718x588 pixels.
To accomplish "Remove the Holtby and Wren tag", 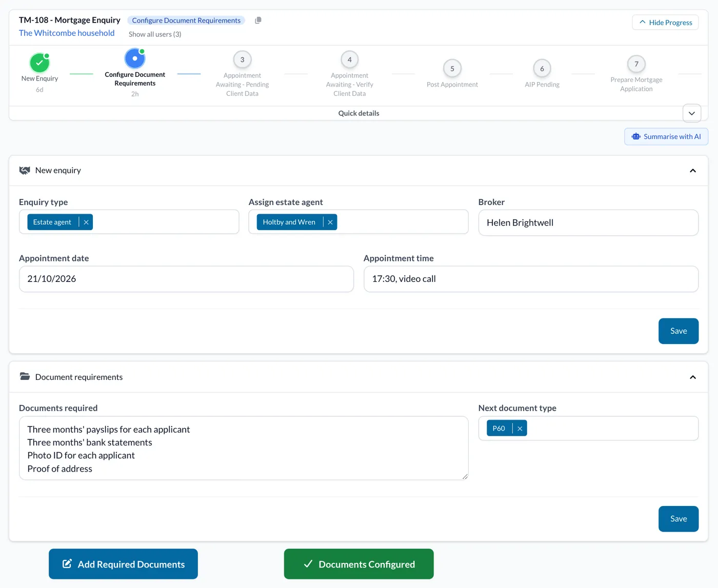I will tap(330, 222).
